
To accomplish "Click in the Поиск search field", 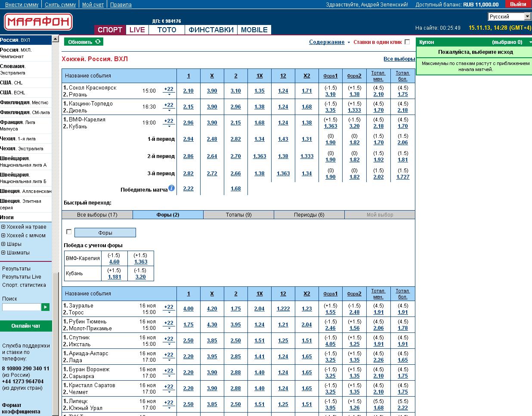I will [x=21, y=307].
